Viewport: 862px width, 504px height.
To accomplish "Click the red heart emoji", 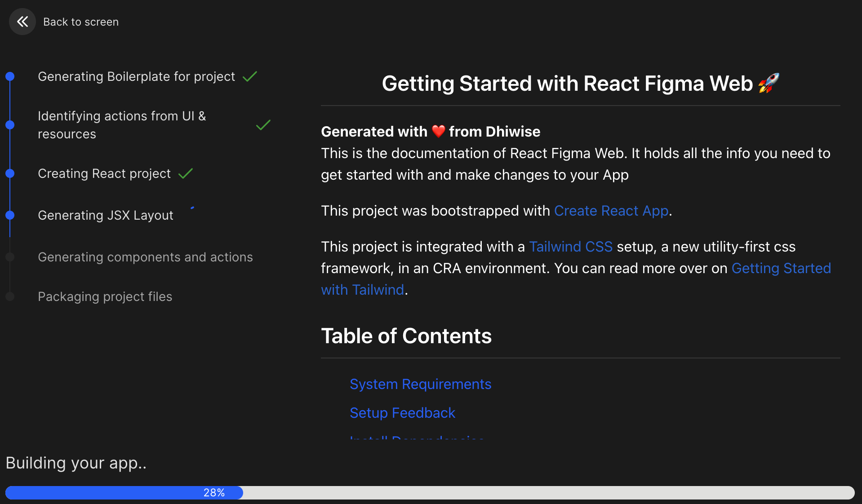I will click(438, 132).
